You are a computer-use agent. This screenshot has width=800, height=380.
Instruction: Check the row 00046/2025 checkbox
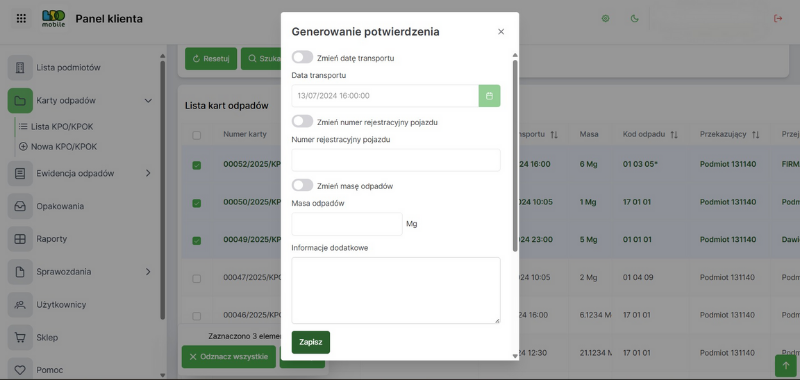[x=196, y=316]
